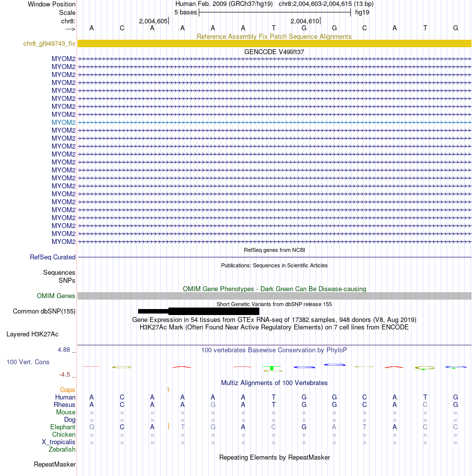Click the 4.88 conservation maximum value
The width and height of the screenshot is (472, 476).
pos(64,350)
